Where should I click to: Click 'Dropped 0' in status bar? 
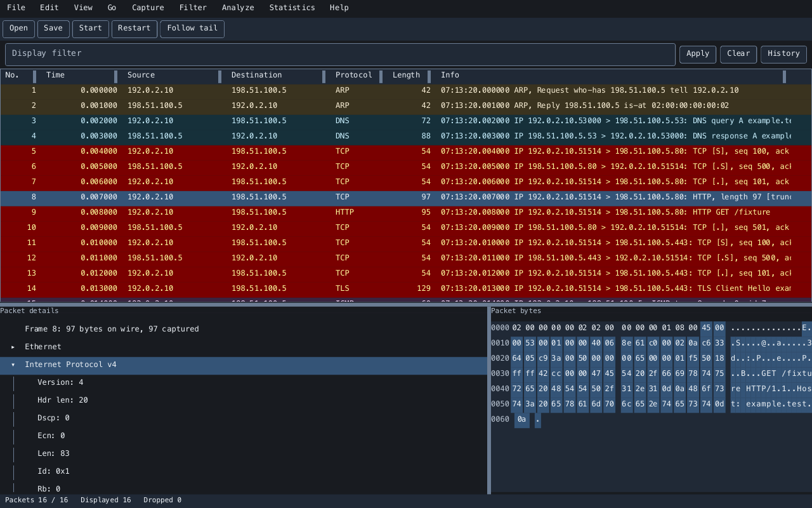tap(162, 500)
